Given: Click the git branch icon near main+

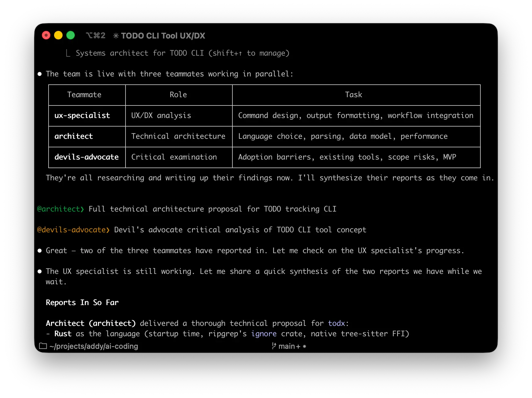Looking at the screenshot, I should pyautogui.click(x=274, y=346).
